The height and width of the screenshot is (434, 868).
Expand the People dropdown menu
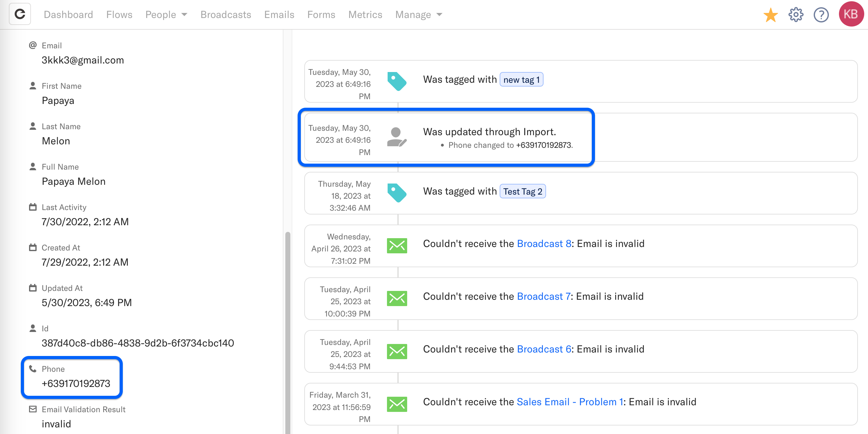pos(166,15)
